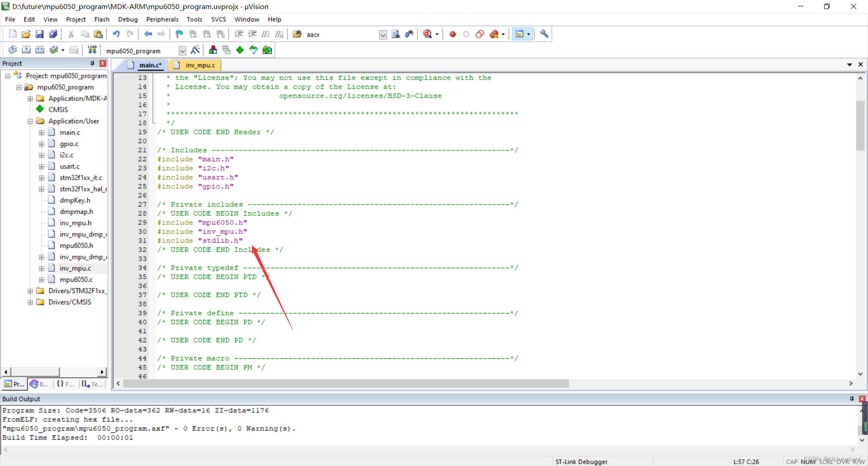Click the project panel scroll-right arrow
Image resolution: width=868 pixels, height=466 pixels.
102,372
